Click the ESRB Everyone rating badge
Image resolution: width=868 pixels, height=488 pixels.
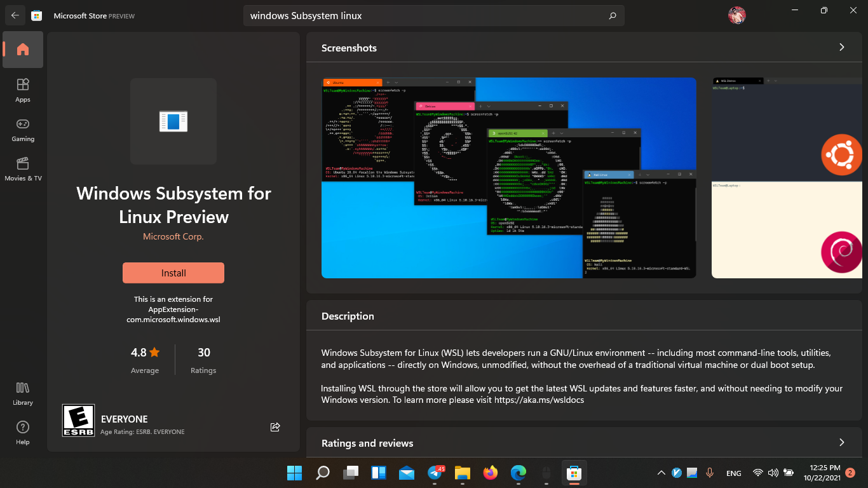coord(78,420)
